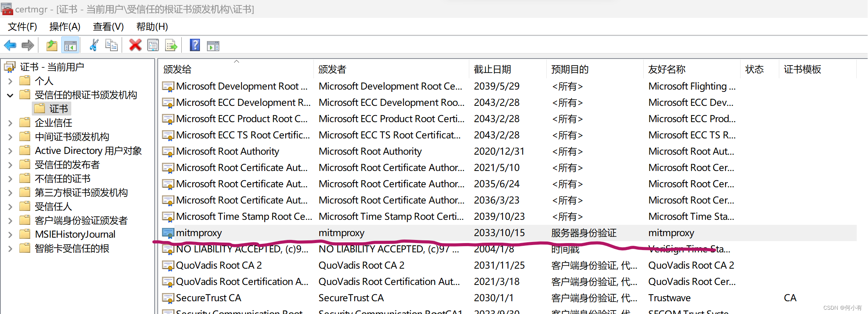The height and width of the screenshot is (314, 868).
Task: Open the 操作(A) menu
Action: coord(65,27)
